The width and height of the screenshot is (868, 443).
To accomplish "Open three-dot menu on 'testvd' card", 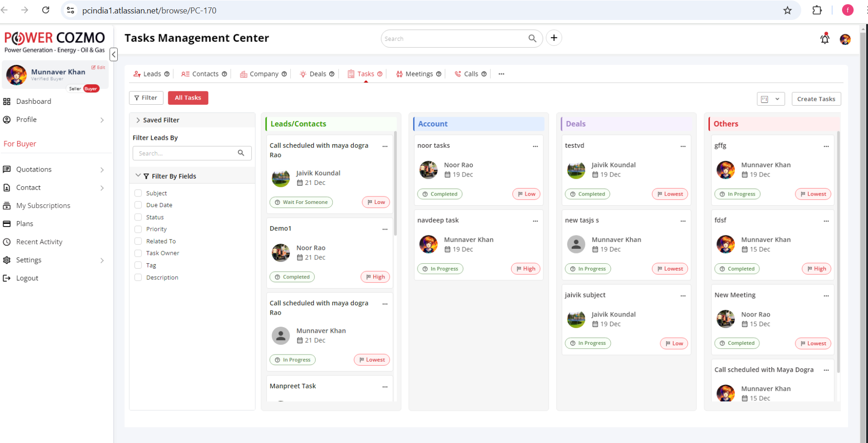I will pyautogui.click(x=683, y=146).
